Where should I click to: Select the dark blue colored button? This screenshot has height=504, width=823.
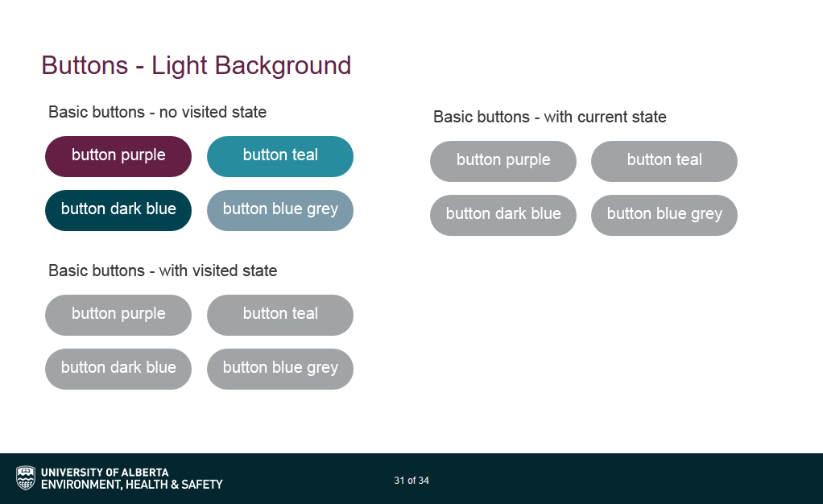(x=118, y=210)
